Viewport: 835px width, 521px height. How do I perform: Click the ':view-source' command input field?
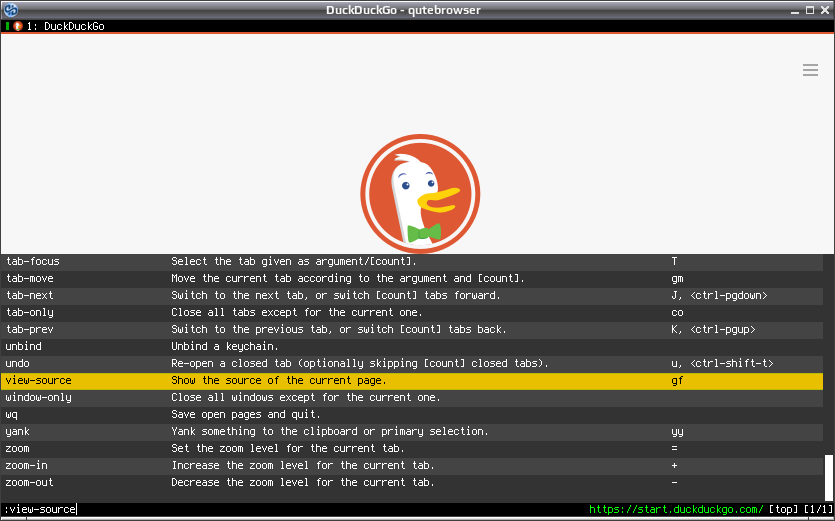pyautogui.click(x=293, y=509)
